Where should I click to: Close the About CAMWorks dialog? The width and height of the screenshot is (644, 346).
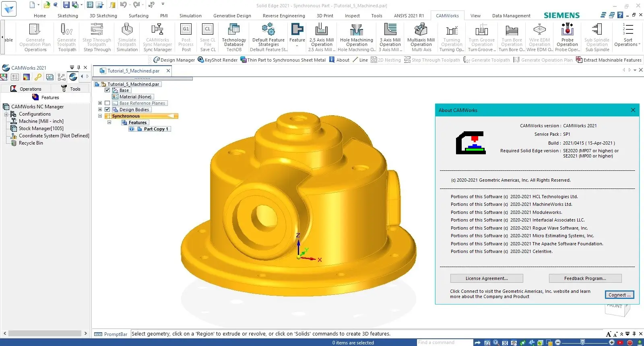(x=633, y=110)
